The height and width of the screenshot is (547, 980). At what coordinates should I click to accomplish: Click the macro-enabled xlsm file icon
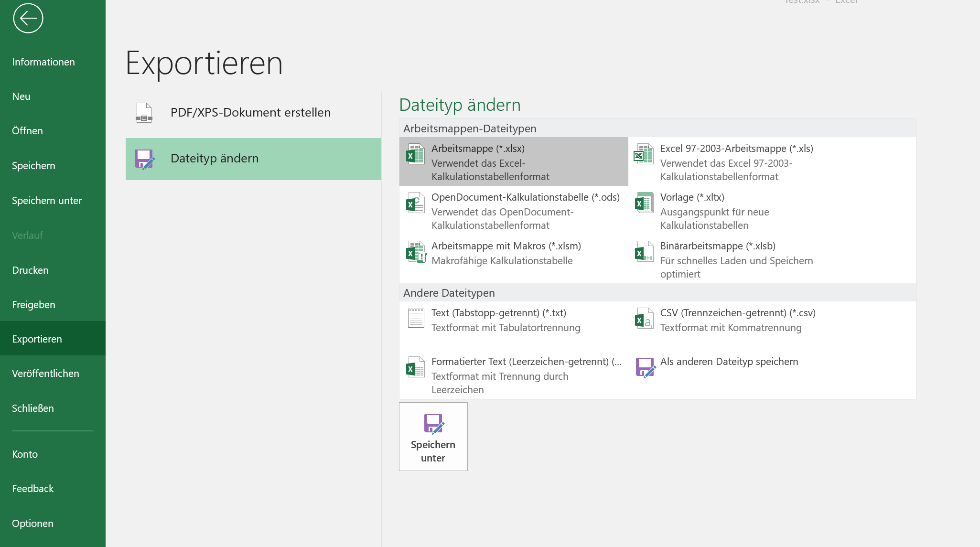pyautogui.click(x=416, y=252)
